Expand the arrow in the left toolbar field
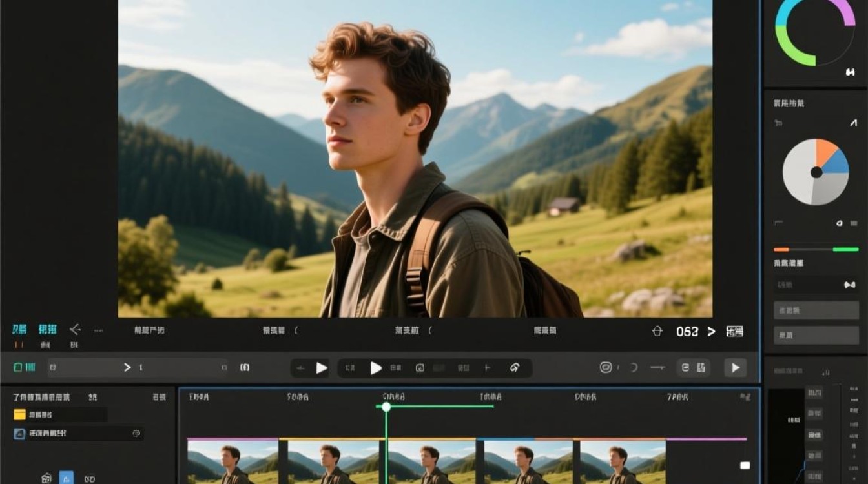Image resolution: width=868 pixels, height=484 pixels. [127, 367]
